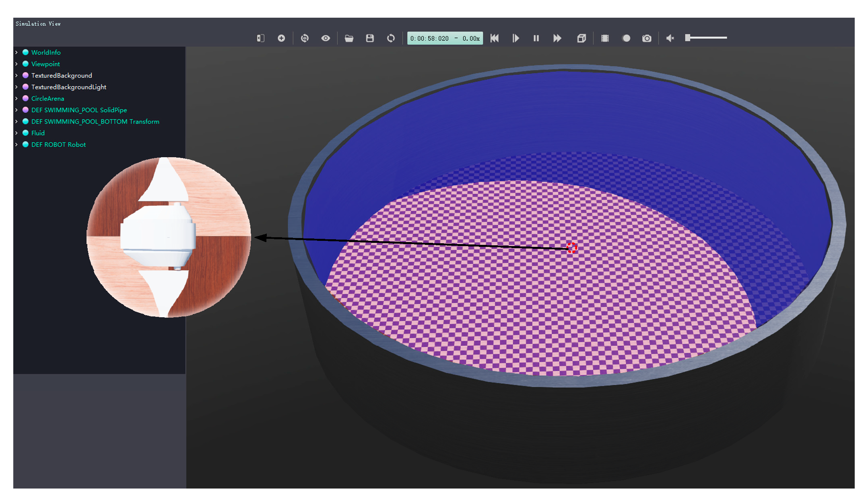
Task: Toggle 3D rendering with the cube icon
Action: (x=581, y=38)
